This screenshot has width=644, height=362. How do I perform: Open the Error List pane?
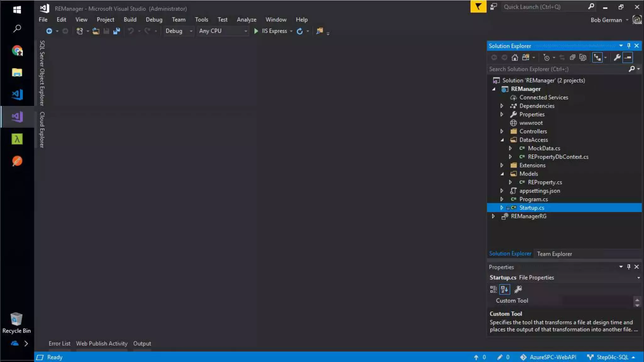[x=59, y=343]
